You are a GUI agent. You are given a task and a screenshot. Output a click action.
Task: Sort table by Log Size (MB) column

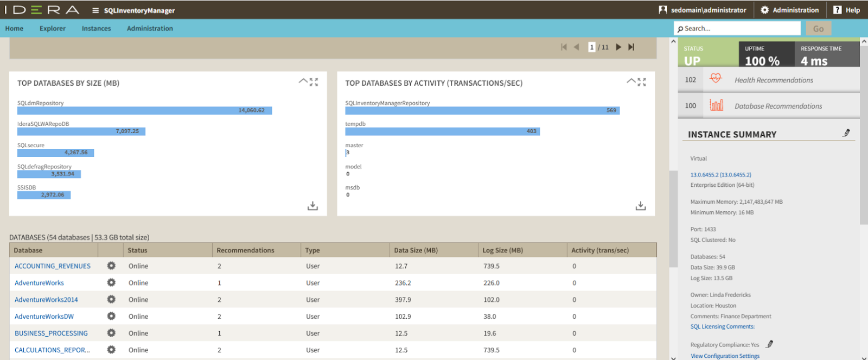(x=522, y=250)
